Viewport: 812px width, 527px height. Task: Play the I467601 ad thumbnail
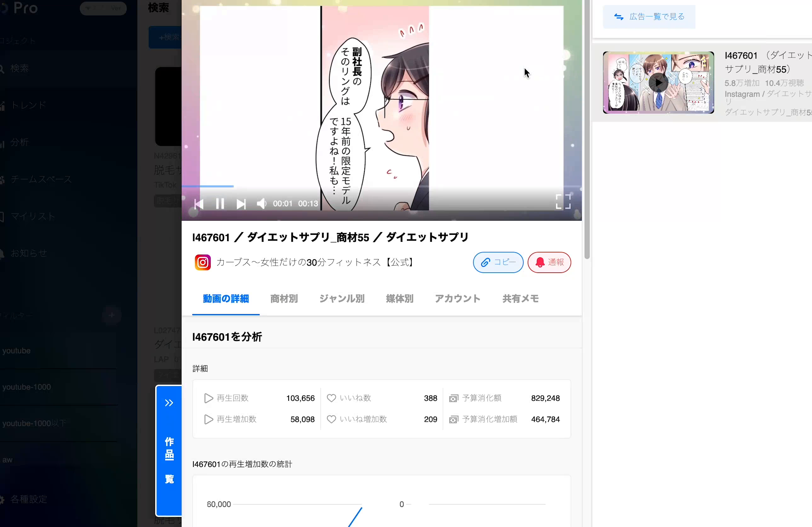(658, 82)
